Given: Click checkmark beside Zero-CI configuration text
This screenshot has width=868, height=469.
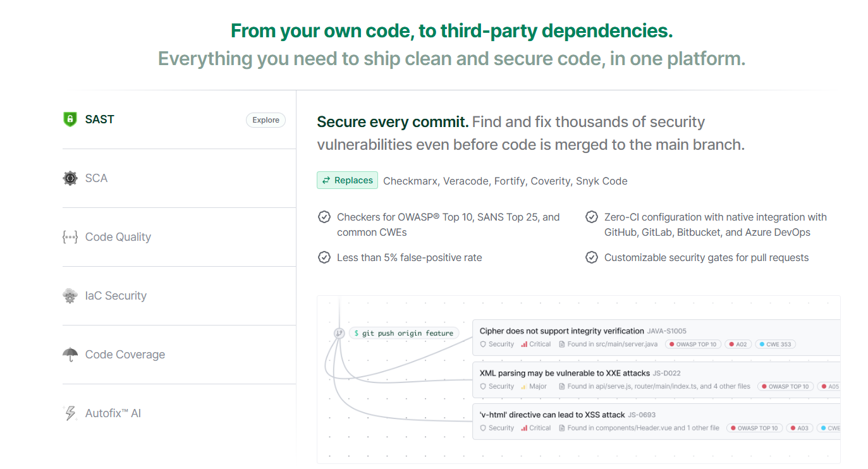Looking at the screenshot, I should click(x=592, y=217).
